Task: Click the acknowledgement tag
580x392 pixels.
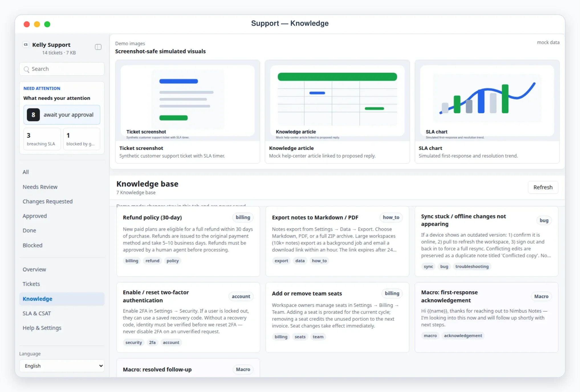Action: click(x=463, y=336)
